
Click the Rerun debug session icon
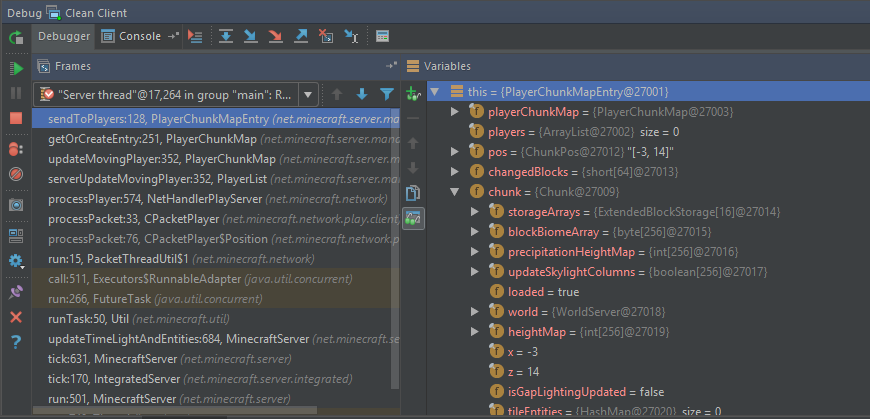pyautogui.click(x=16, y=38)
